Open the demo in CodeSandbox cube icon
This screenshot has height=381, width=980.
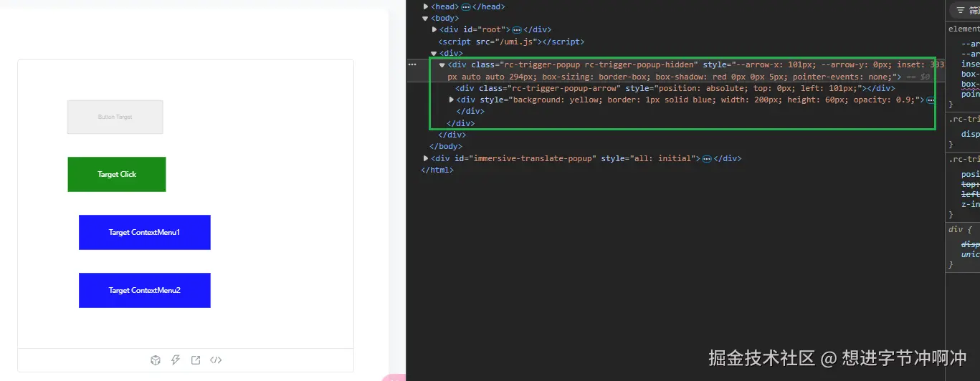[x=156, y=360]
